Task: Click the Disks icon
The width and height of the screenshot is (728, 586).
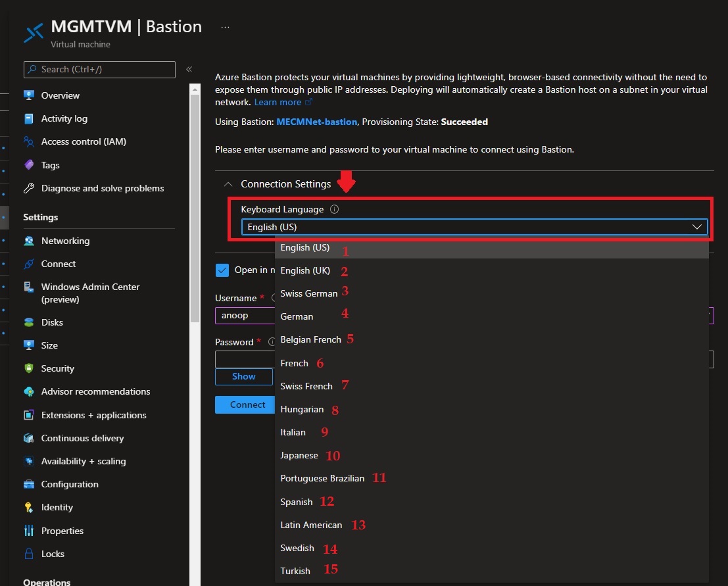Action: coord(29,322)
